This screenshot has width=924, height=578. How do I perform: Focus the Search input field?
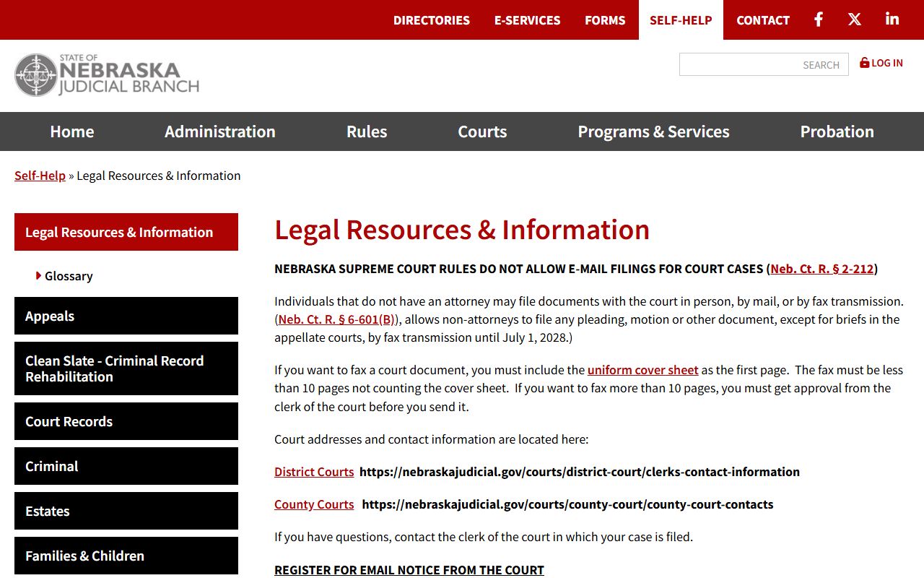pyautogui.click(x=764, y=64)
